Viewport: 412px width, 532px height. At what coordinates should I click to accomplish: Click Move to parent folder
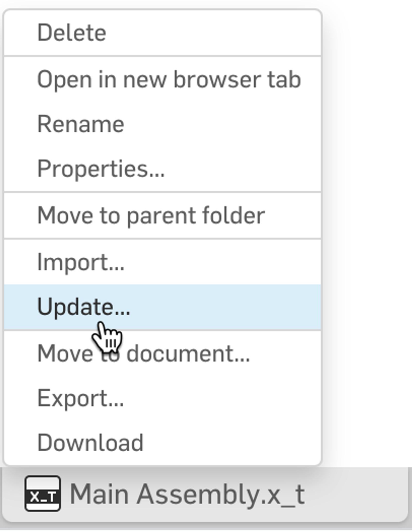pos(151,215)
